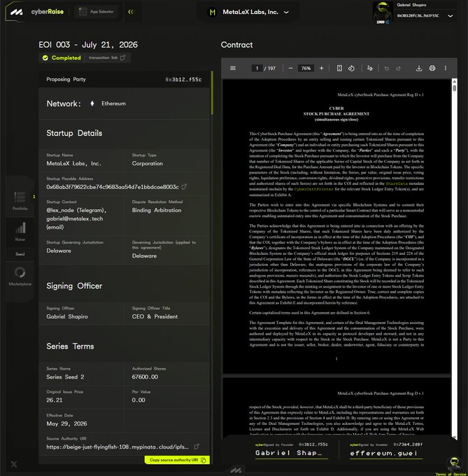The height and width of the screenshot is (476, 468).
Task: Zoom out the contract PDF
Action: 290,69
